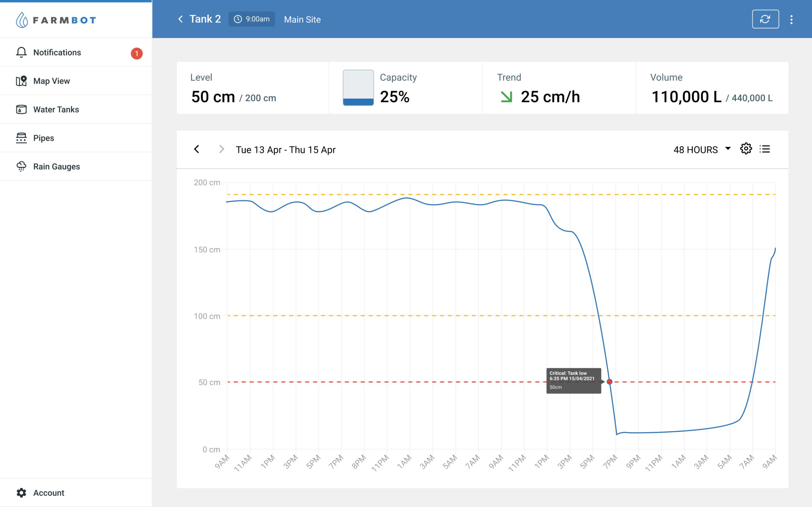Click the red critical alert marker
Image resolution: width=812 pixels, height=507 pixels.
coord(610,382)
